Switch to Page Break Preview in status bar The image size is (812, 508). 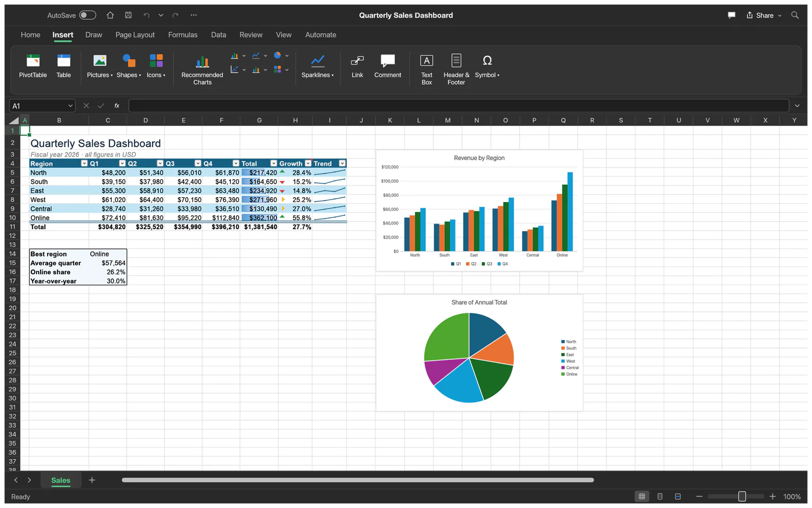(678, 496)
